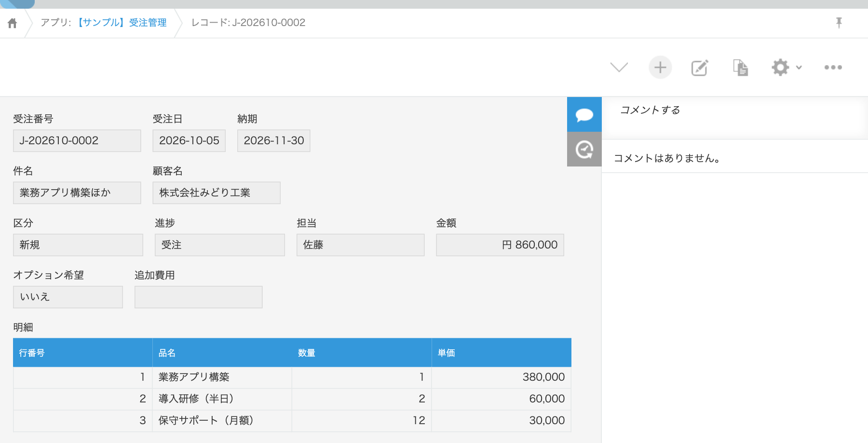The height and width of the screenshot is (443, 868).
Task: Open the gear settings dropdown
Action: click(x=787, y=68)
